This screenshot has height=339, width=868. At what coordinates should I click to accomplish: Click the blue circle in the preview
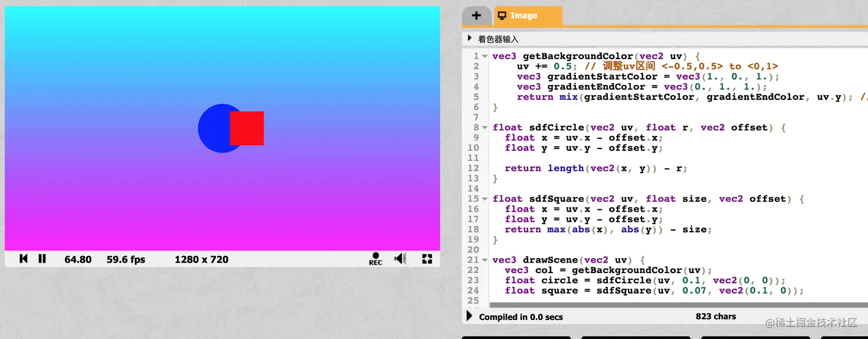tap(214, 128)
